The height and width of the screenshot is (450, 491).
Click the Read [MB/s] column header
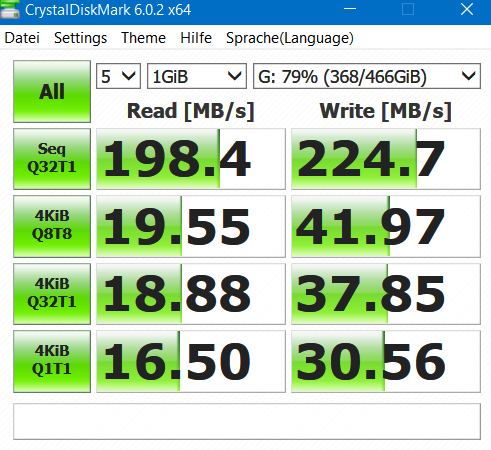click(x=191, y=111)
